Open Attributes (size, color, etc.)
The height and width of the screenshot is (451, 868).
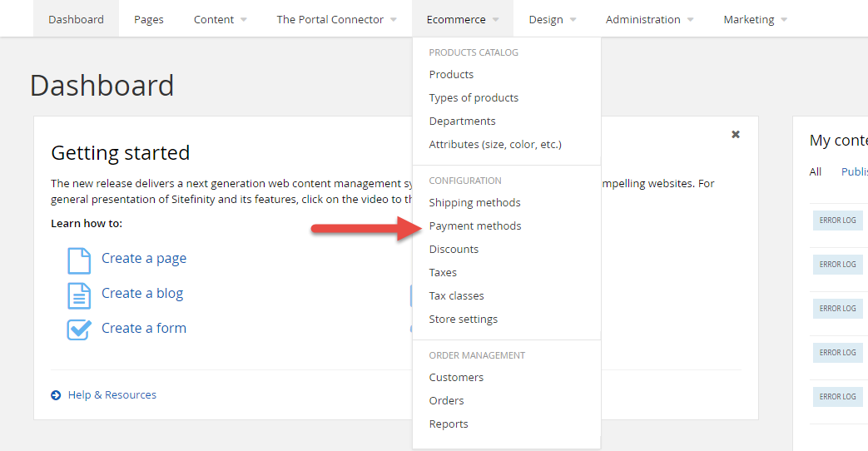[x=495, y=144]
